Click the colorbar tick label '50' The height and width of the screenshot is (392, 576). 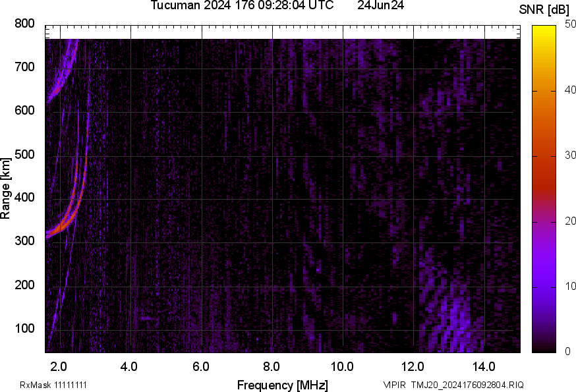coord(570,24)
